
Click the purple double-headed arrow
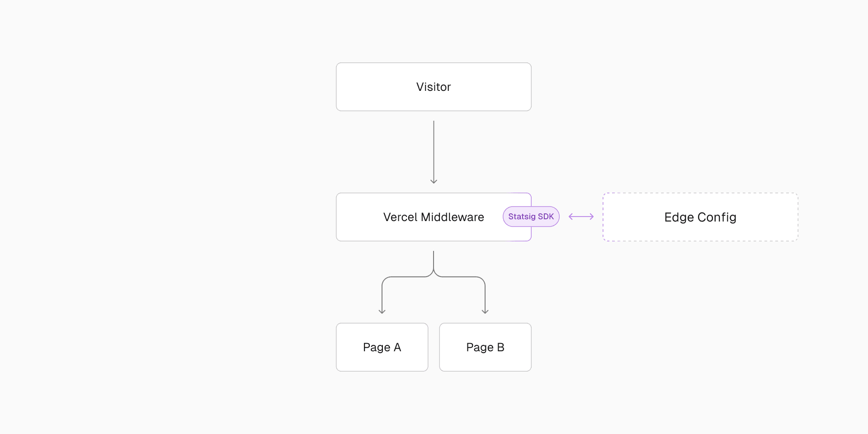[x=581, y=217]
